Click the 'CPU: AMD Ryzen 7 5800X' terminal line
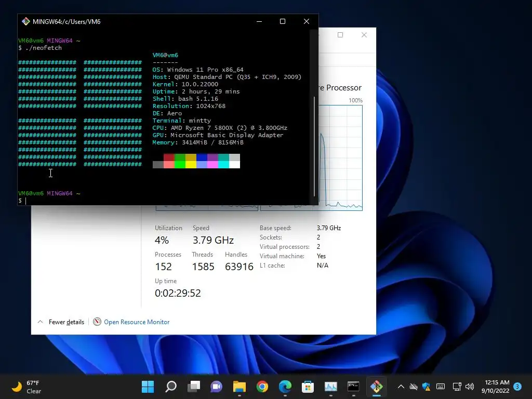 [220, 128]
